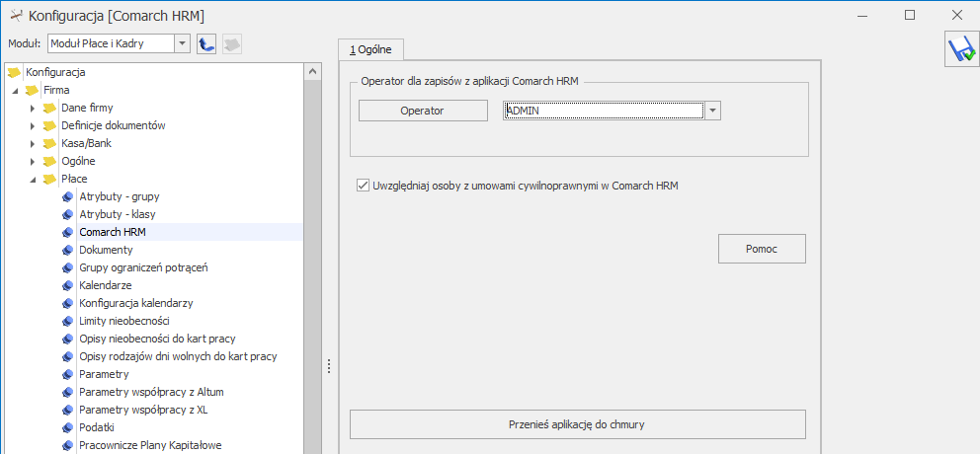Click the icon beside Grupy ograniczeń potrąceń
Screen dimensions: 980x454
[x=67, y=267]
